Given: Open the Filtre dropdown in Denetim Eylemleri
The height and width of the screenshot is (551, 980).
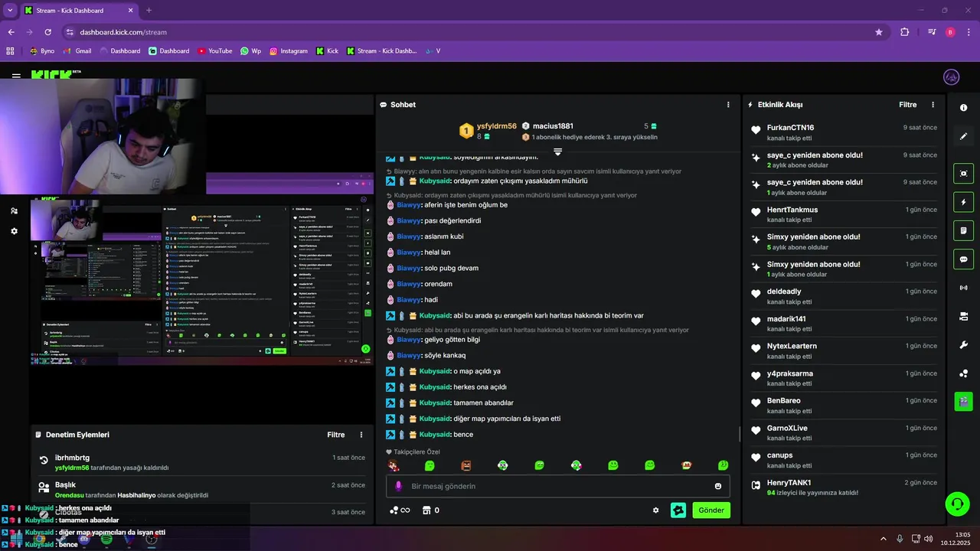Looking at the screenshot, I should pos(336,435).
